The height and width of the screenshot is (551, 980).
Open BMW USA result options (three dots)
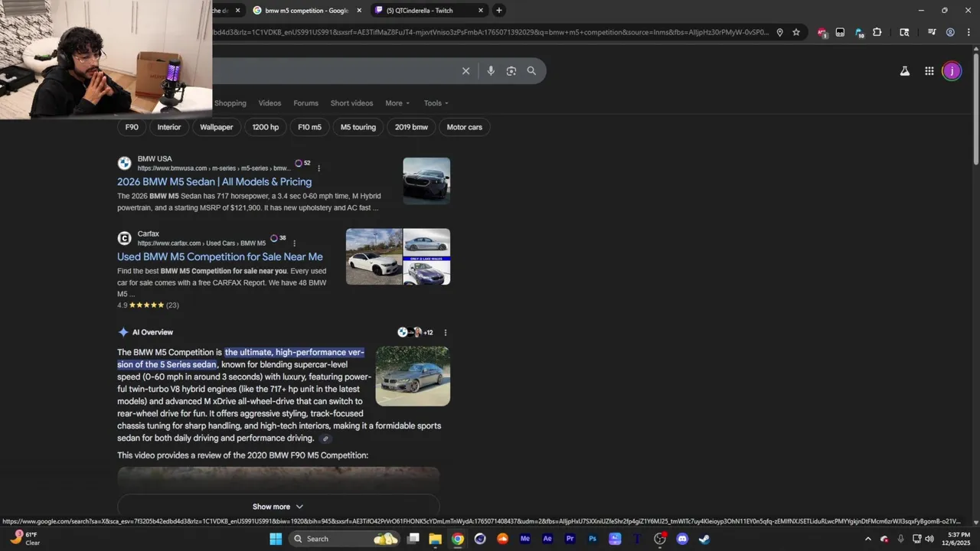click(x=319, y=168)
